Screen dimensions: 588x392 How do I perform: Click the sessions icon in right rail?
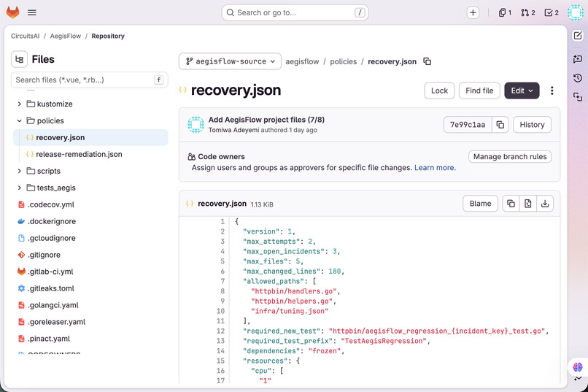[x=578, y=97]
